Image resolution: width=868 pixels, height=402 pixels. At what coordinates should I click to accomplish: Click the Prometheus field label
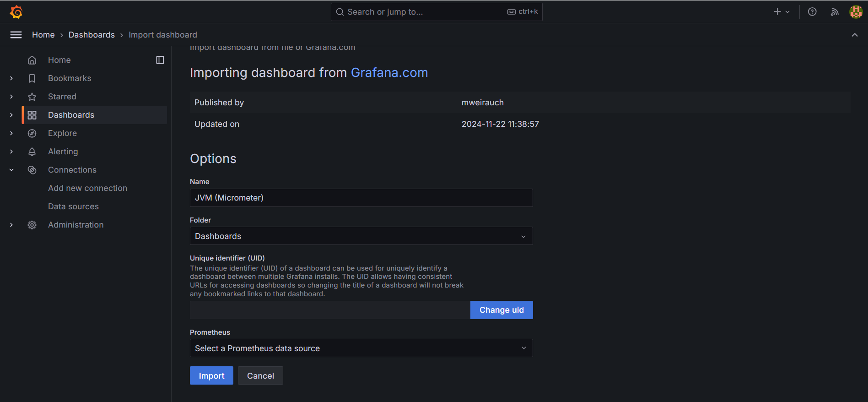[x=210, y=332]
